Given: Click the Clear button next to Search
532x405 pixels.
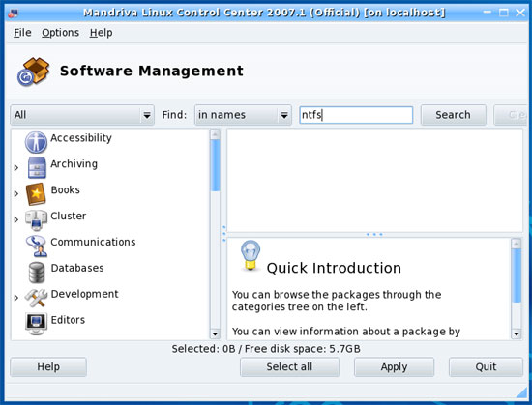Looking at the screenshot, I should point(511,115).
